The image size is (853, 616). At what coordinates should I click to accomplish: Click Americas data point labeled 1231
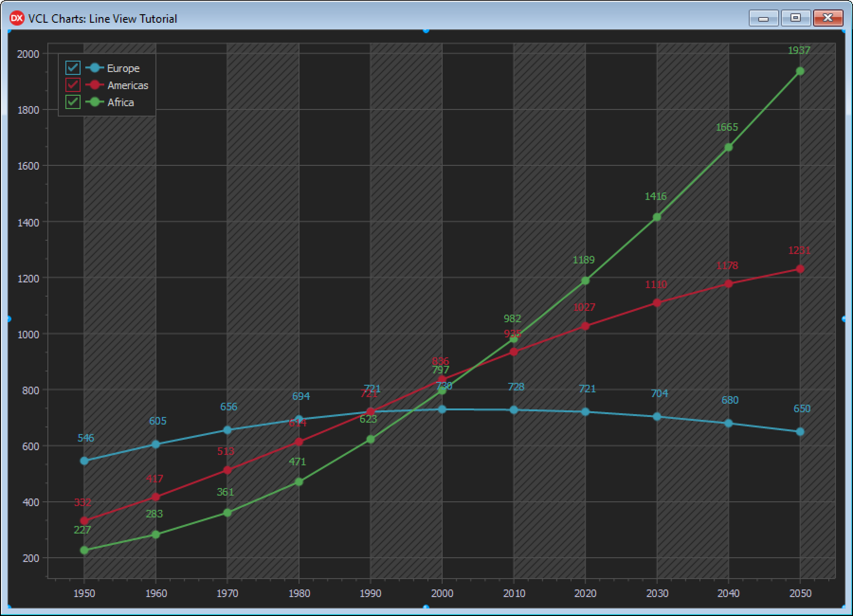coord(800,269)
